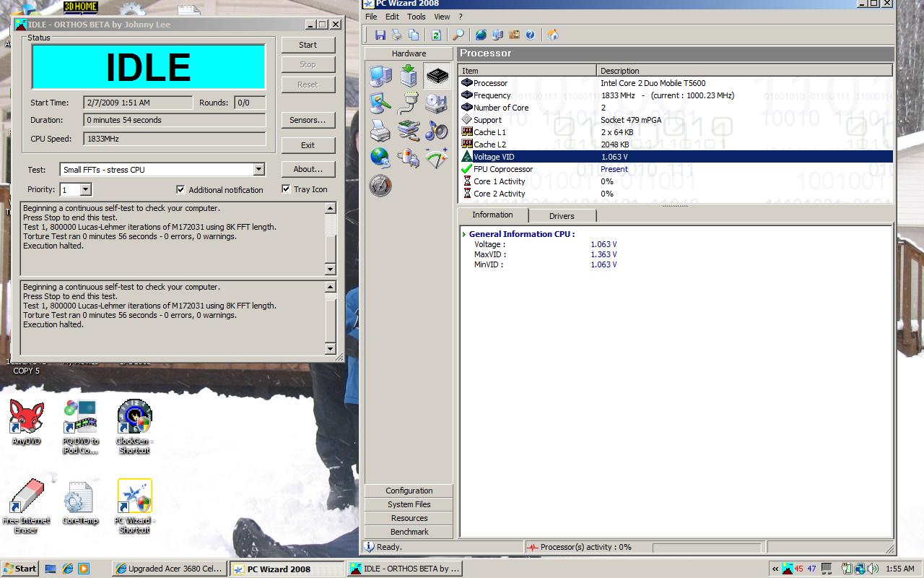
Task: Open the Configuration section in PC Wizard sidebar
Action: 409,491
